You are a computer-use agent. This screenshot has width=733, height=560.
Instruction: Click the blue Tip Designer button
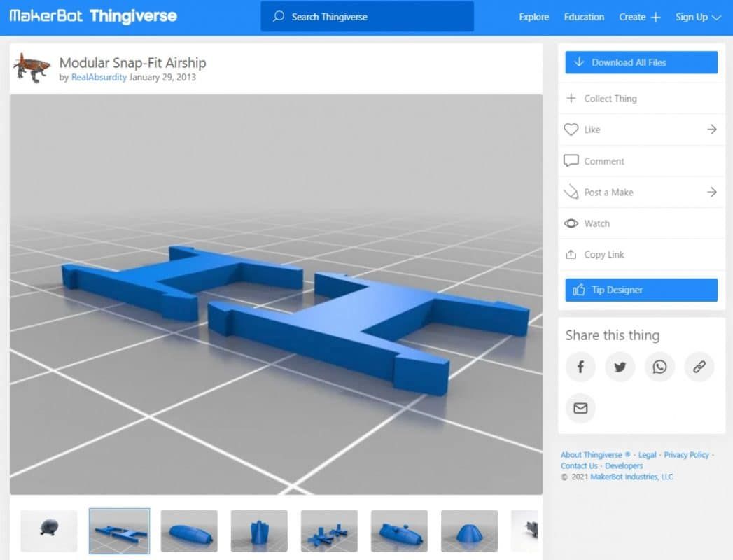click(641, 289)
